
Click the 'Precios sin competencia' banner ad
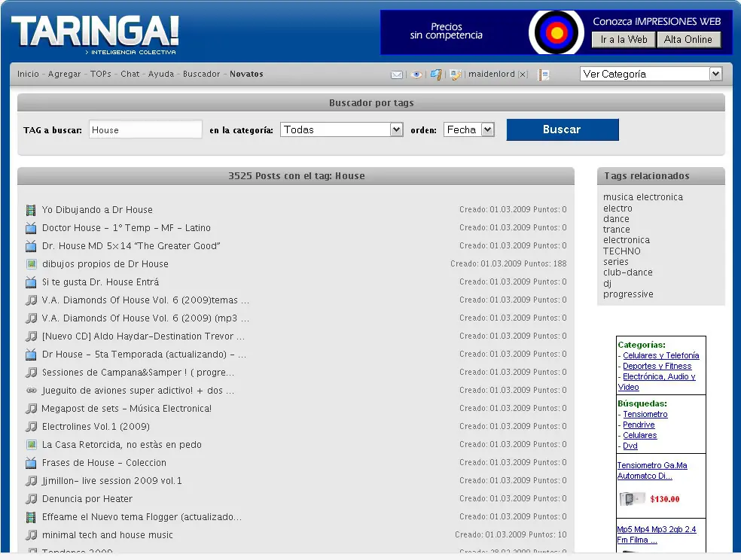pyautogui.click(x=446, y=31)
